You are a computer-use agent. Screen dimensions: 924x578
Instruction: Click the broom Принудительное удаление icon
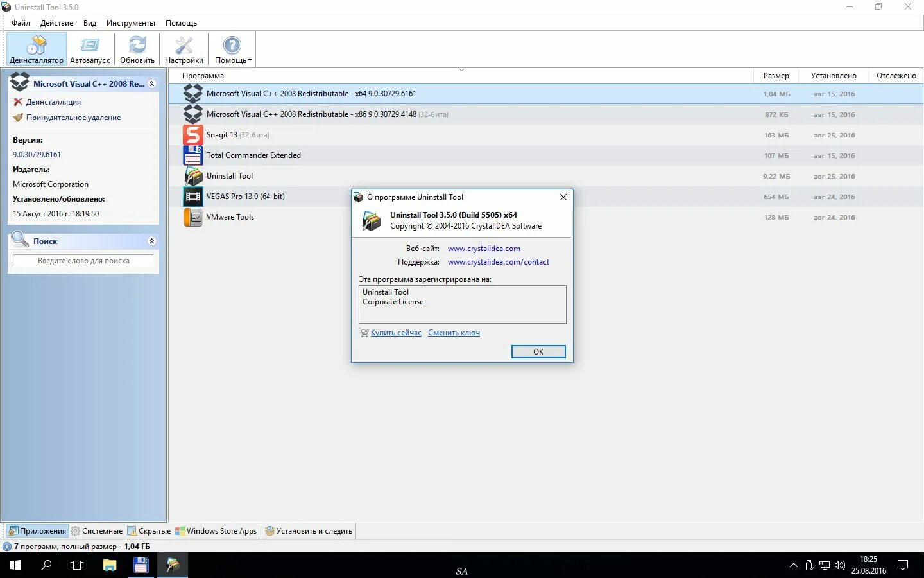[x=18, y=118]
